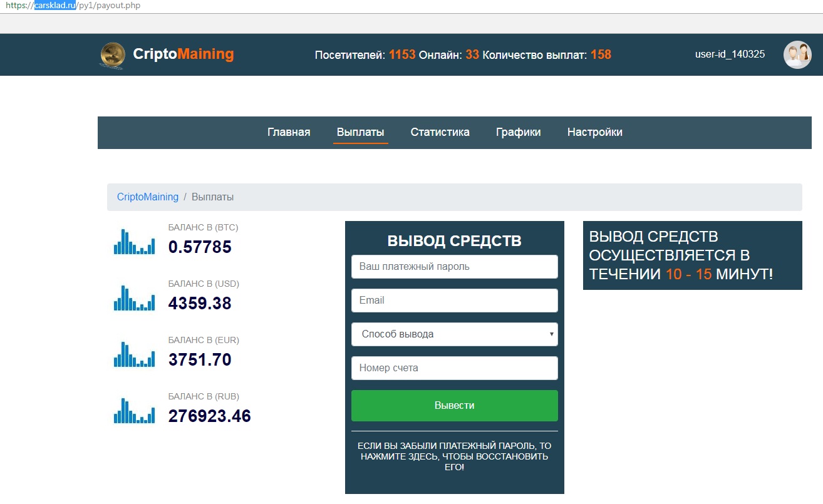
Task: Click the БАЛАНС В (BTC) label
Action: 204,227
